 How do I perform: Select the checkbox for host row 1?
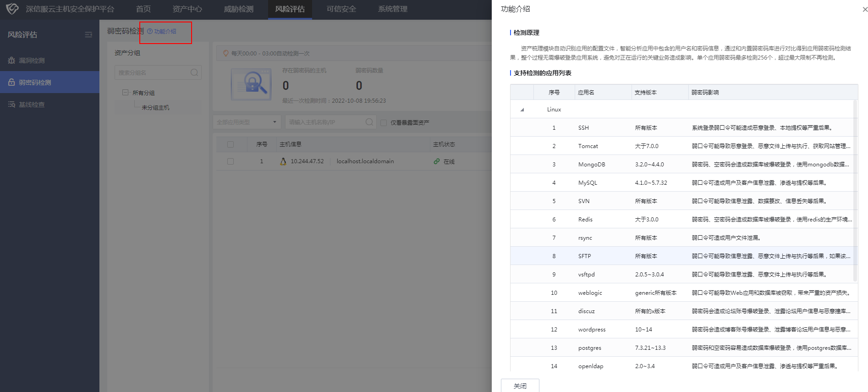coord(231,161)
